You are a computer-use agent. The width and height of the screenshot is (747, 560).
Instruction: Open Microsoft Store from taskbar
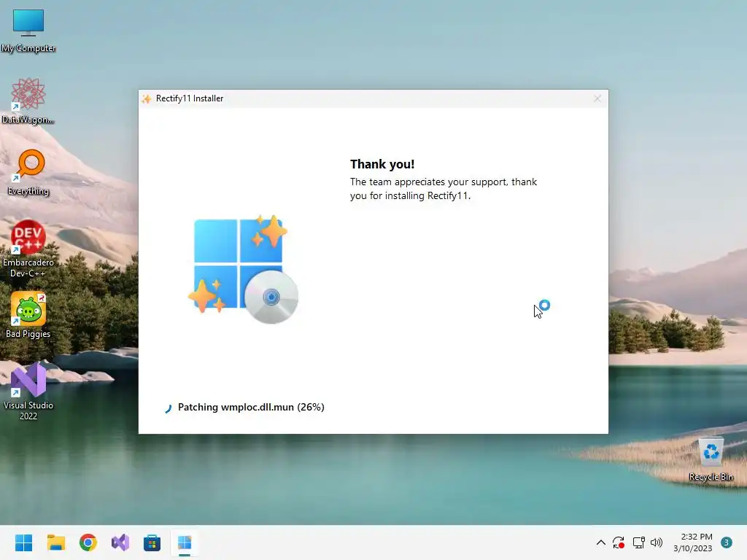[152, 542]
